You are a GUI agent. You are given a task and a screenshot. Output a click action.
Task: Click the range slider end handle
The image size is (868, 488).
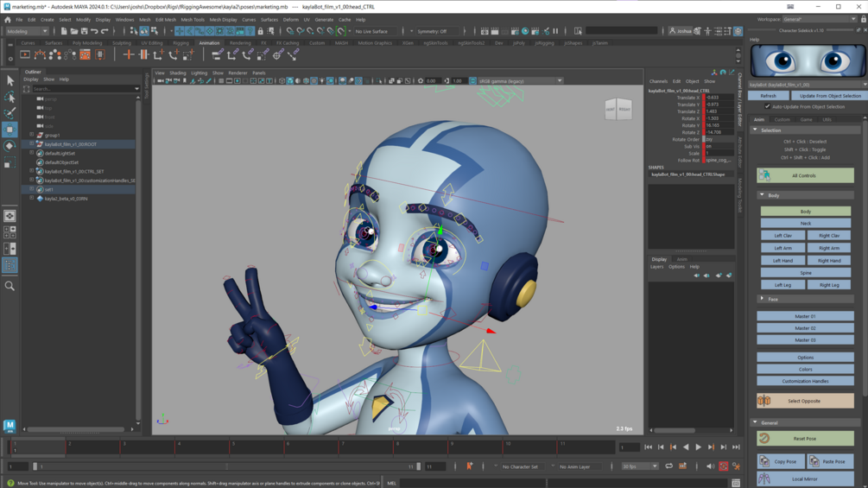pyautogui.click(x=419, y=466)
